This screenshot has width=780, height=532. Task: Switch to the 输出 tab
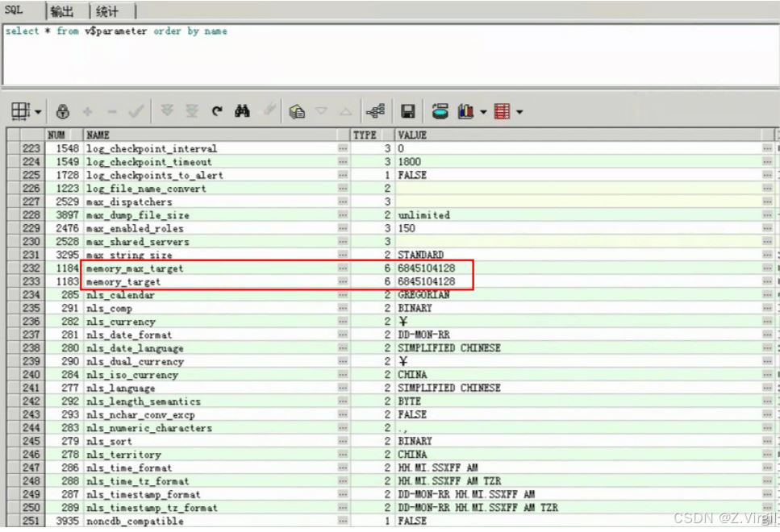pos(61,11)
